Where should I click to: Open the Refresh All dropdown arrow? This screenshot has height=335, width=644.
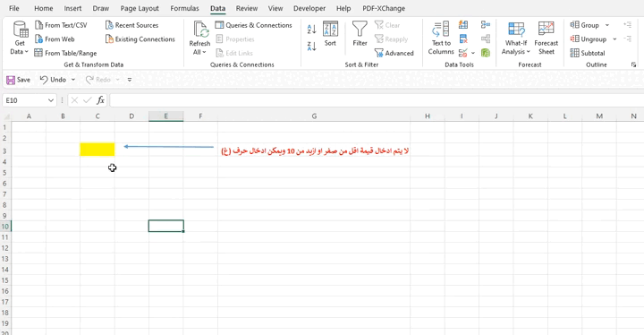199,52
